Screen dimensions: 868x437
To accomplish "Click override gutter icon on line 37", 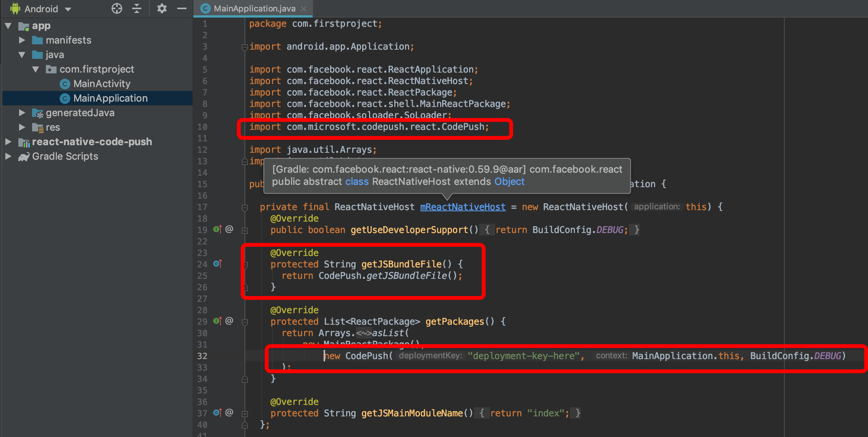I will (217, 413).
